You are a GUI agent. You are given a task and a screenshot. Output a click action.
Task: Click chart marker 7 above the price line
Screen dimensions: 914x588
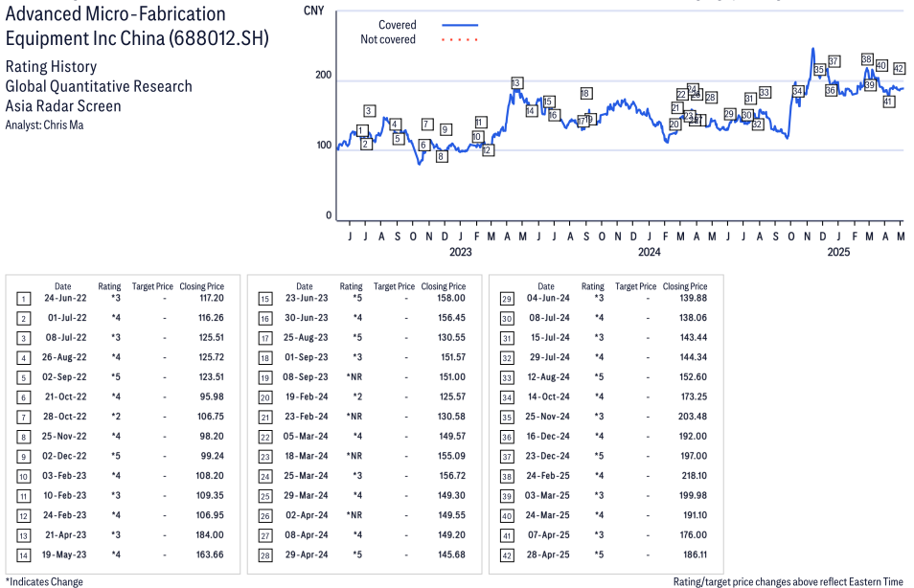428,124
